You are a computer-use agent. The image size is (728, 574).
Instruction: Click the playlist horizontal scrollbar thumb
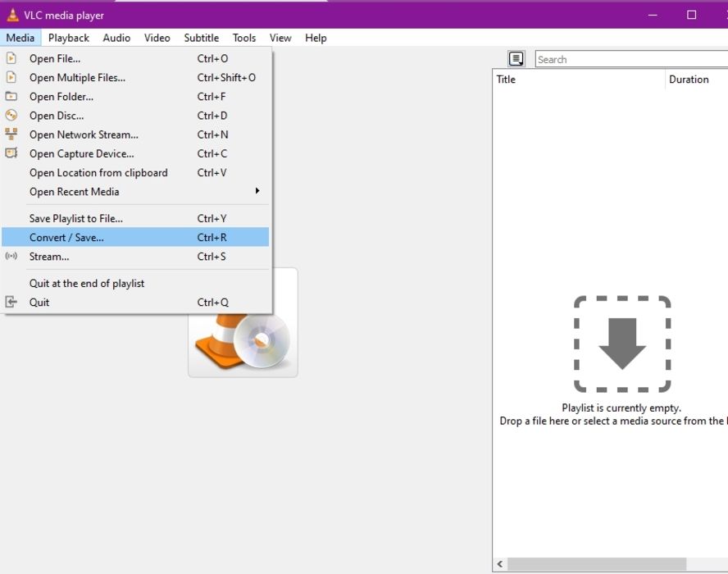[x=597, y=564]
